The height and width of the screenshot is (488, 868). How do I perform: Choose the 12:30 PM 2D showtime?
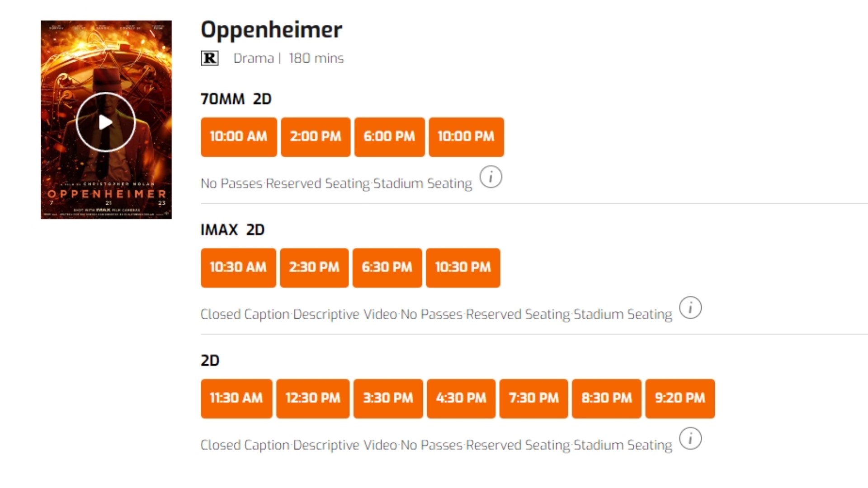(x=312, y=399)
